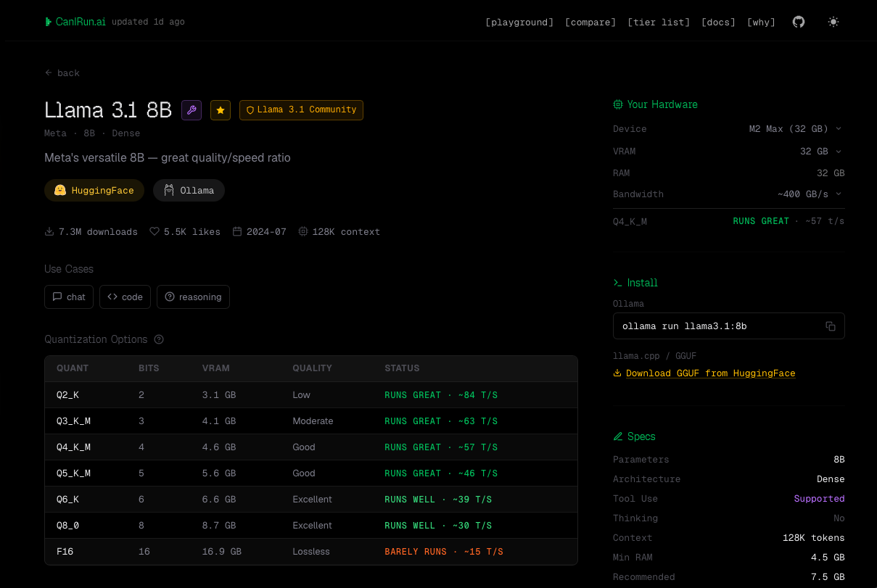Click the gold star badge
Image resolution: width=877 pixels, height=588 pixels.
[x=221, y=110]
